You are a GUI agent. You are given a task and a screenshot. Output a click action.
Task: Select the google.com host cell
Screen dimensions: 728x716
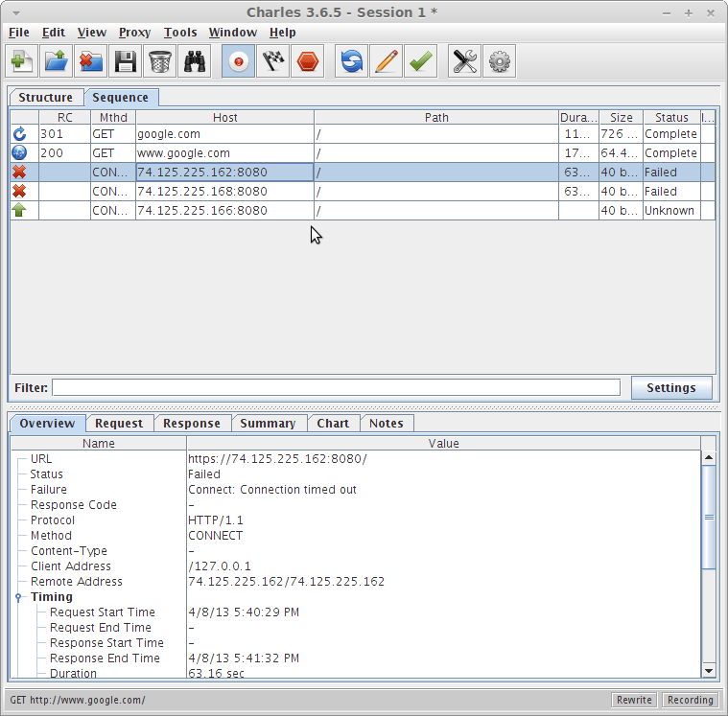[x=224, y=134]
